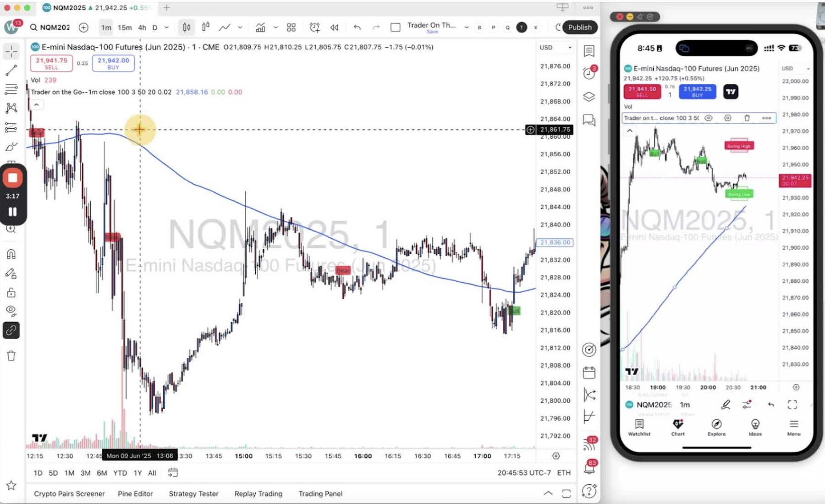Open Indicators icon in top toolbar
The image size is (825, 504).
tap(260, 27)
